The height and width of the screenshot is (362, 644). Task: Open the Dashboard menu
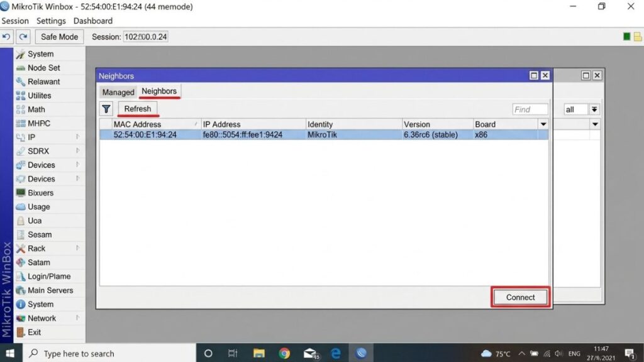tap(93, 21)
